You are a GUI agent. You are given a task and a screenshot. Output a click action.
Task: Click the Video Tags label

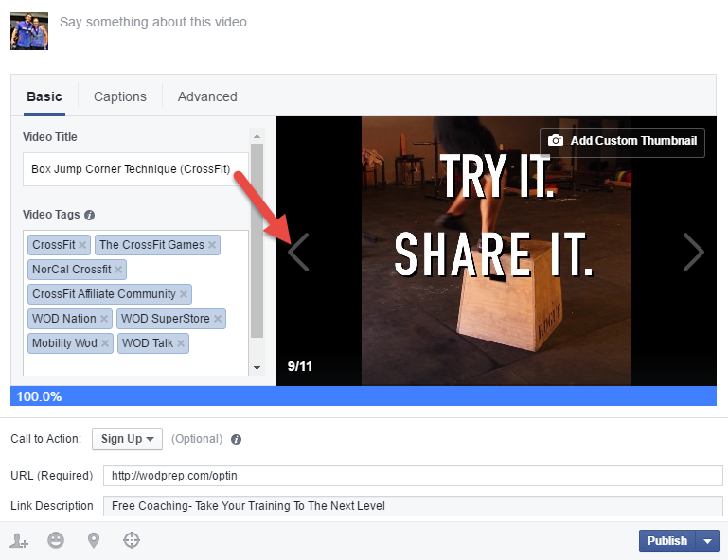(x=51, y=215)
